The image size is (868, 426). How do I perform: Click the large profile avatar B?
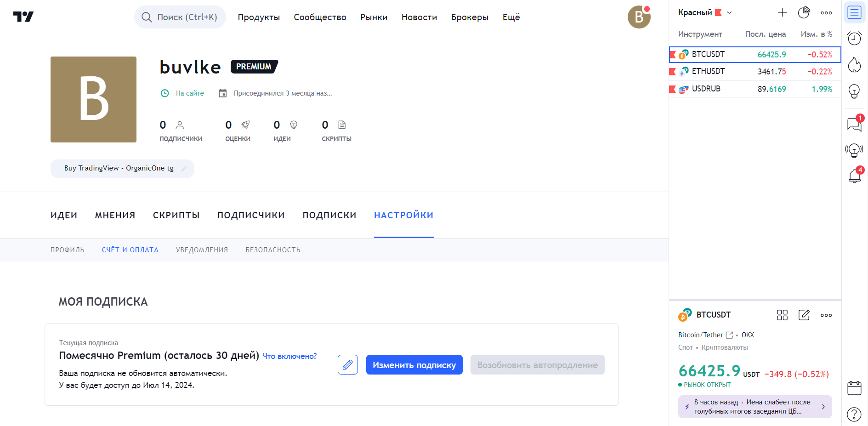[x=93, y=99]
